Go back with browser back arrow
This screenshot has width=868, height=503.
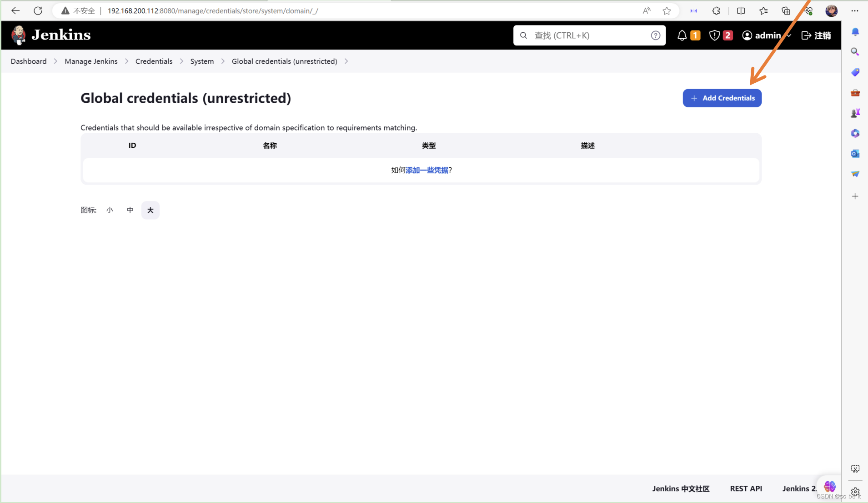[15, 10]
